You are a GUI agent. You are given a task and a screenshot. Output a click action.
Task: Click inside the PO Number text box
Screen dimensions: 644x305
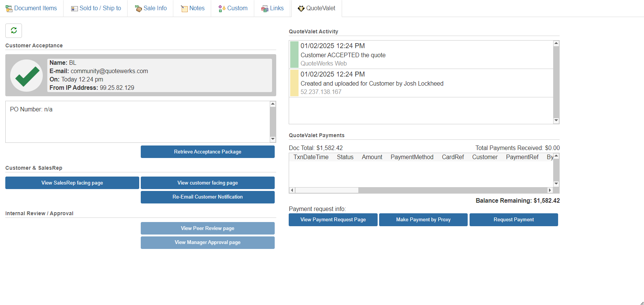(136, 121)
